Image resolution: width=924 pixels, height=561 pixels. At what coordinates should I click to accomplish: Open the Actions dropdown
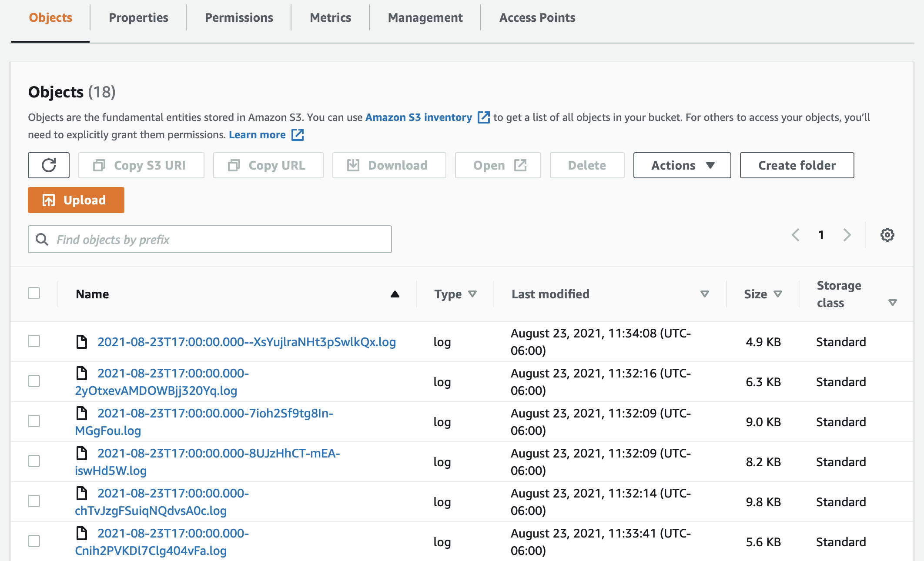coord(681,165)
